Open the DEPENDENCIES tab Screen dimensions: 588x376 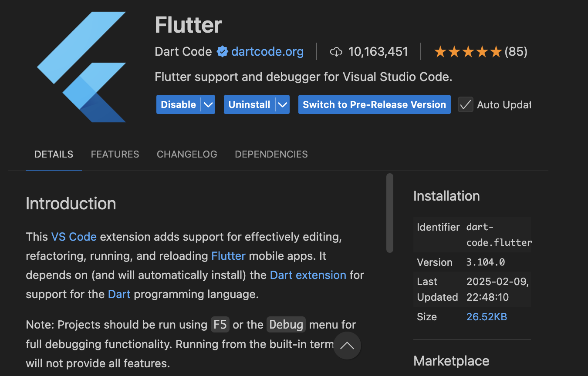271,154
